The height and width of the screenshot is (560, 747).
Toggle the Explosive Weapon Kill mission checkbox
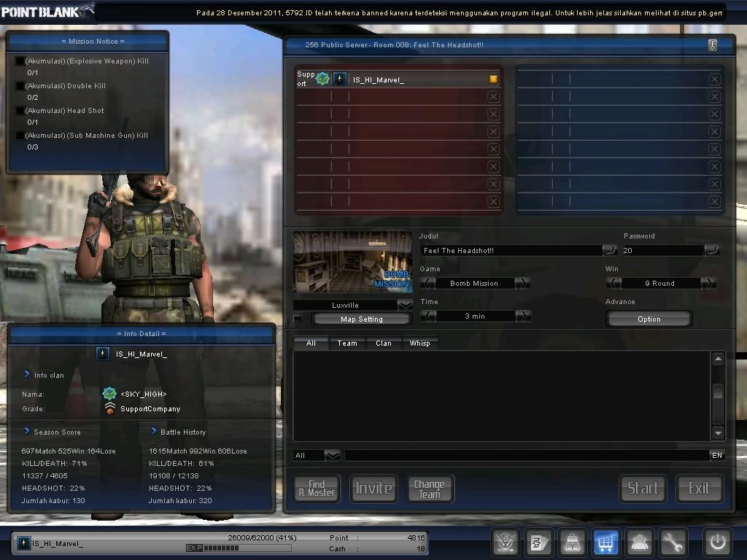(x=20, y=61)
